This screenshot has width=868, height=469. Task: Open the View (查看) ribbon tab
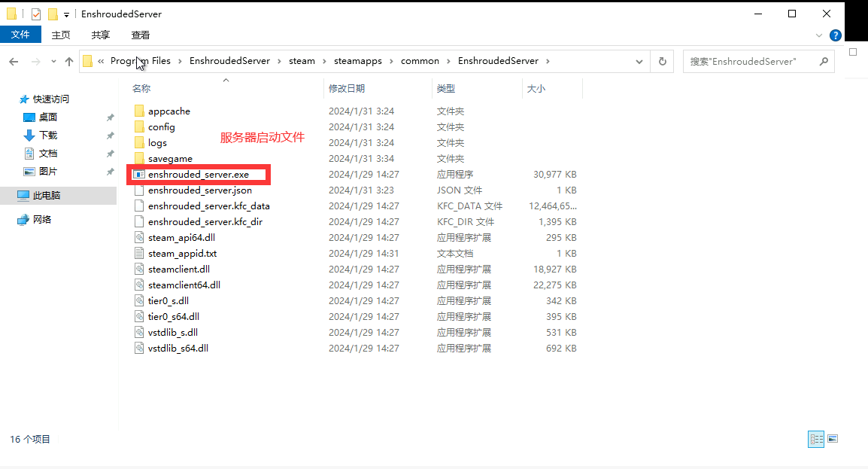click(141, 35)
